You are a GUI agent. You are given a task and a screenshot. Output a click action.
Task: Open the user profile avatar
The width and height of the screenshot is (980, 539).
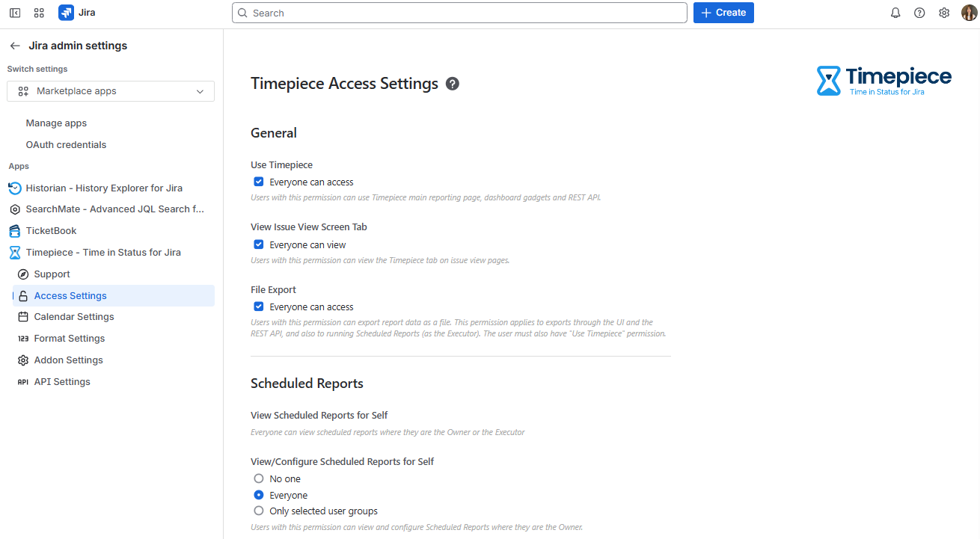(969, 13)
